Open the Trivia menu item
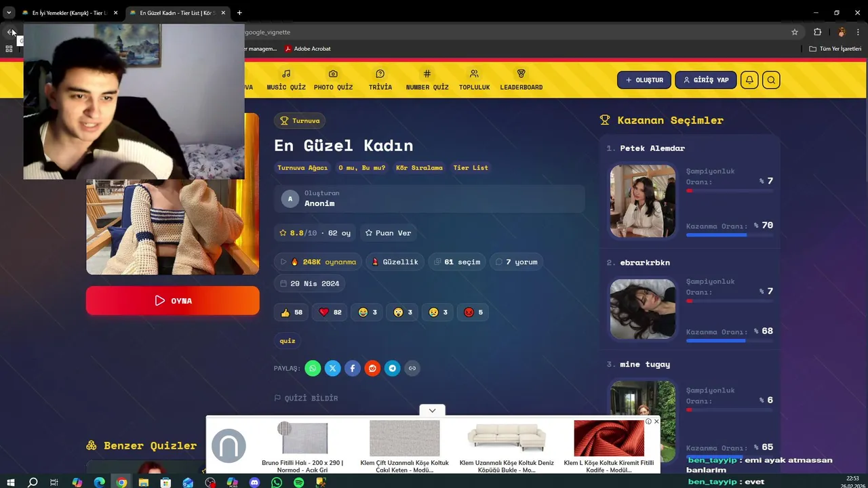Screen dimensions: 868x488 [x=380, y=80]
